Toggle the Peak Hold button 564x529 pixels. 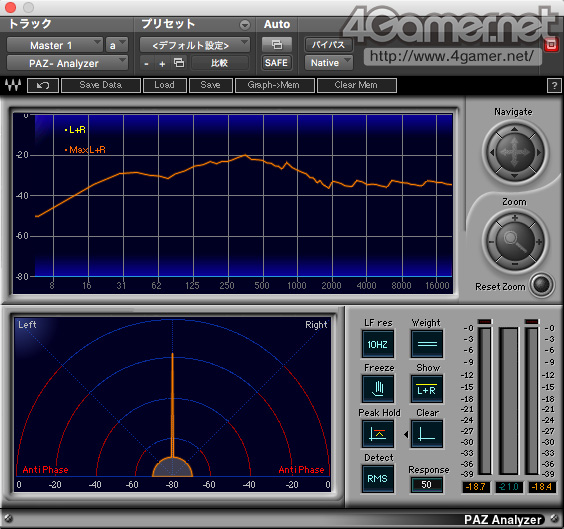click(378, 434)
